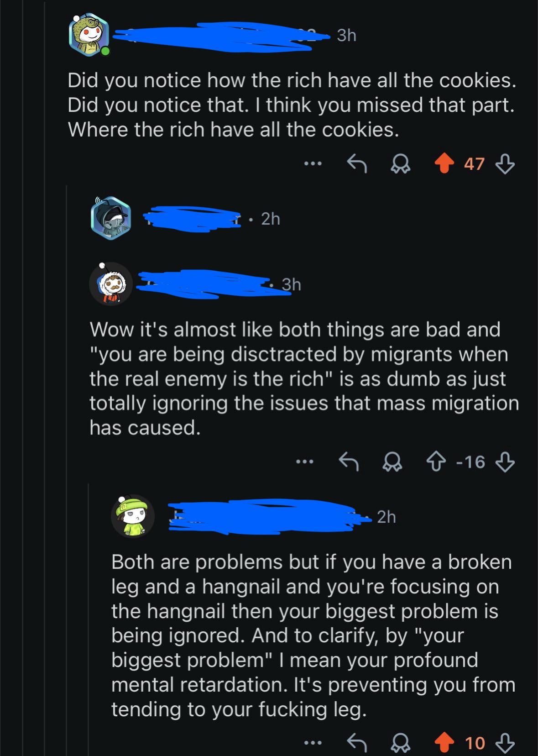Downvote the comment with 10 points

point(505,743)
